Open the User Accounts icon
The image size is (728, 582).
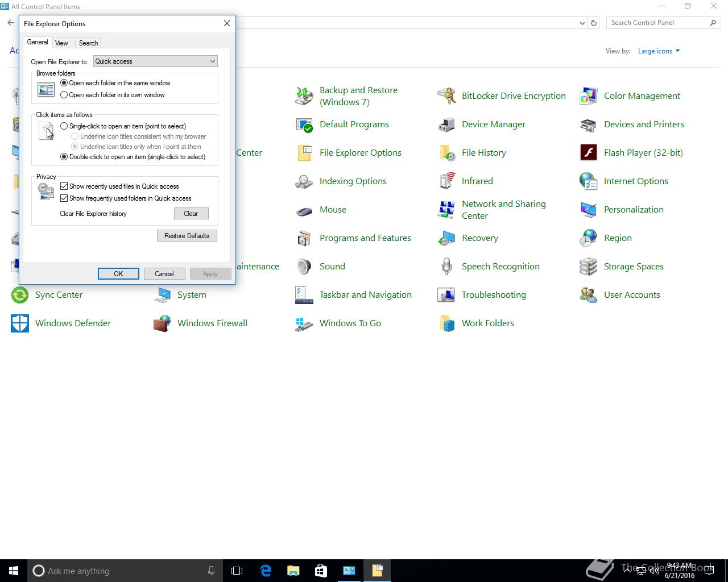(589, 295)
